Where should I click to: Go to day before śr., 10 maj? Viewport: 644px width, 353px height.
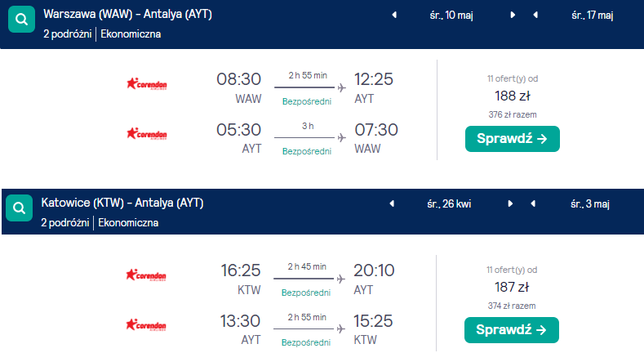[394, 16]
